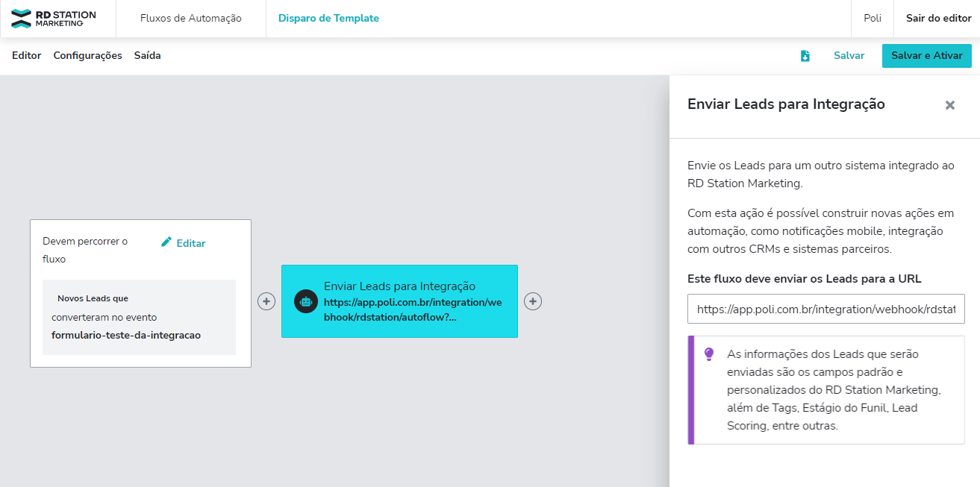Go to the Saída tab
Screen dimensions: 980x487
[x=147, y=56]
